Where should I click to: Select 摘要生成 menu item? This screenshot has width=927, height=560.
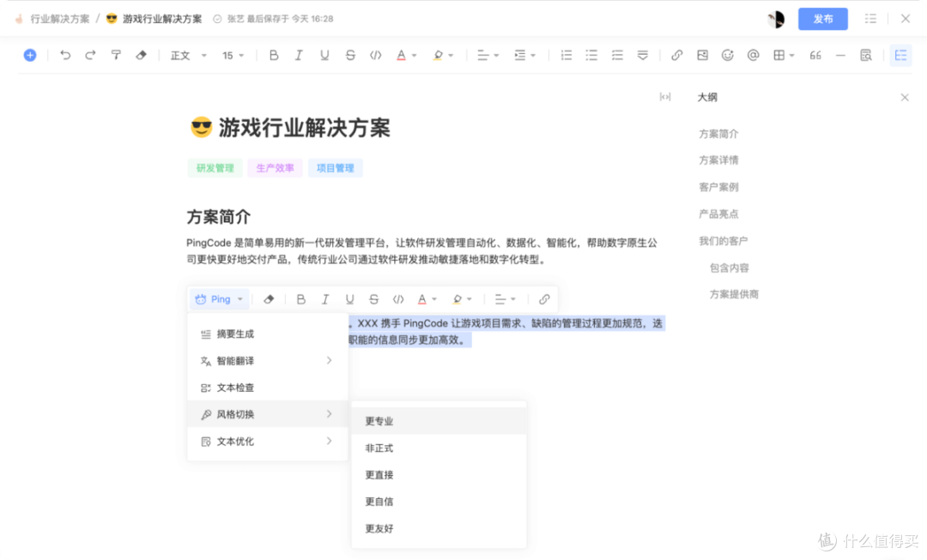click(x=267, y=334)
